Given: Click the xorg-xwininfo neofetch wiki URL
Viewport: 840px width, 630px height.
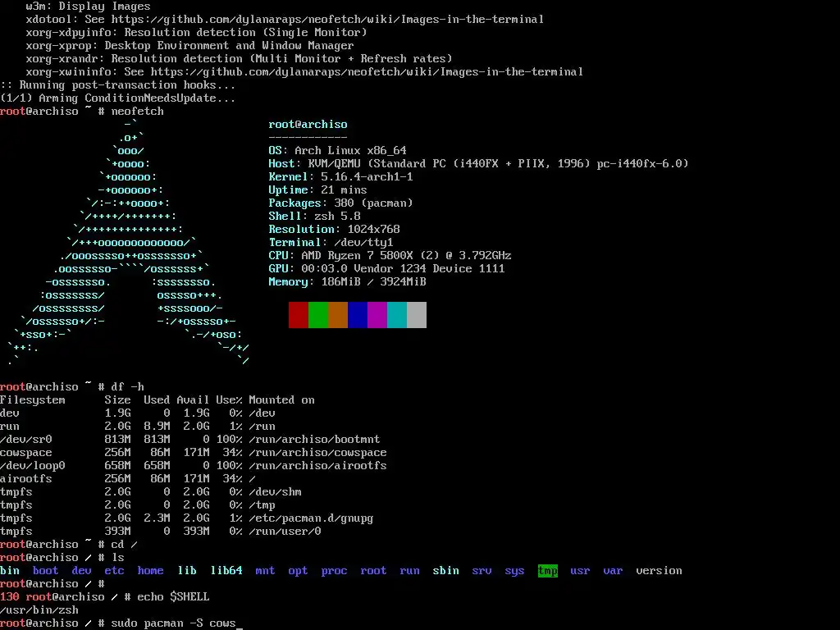Looking at the screenshot, I should (367, 72).
